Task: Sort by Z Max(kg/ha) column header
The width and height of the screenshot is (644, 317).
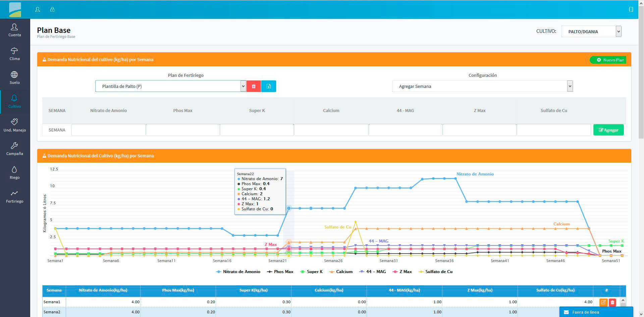Action: 480,290
